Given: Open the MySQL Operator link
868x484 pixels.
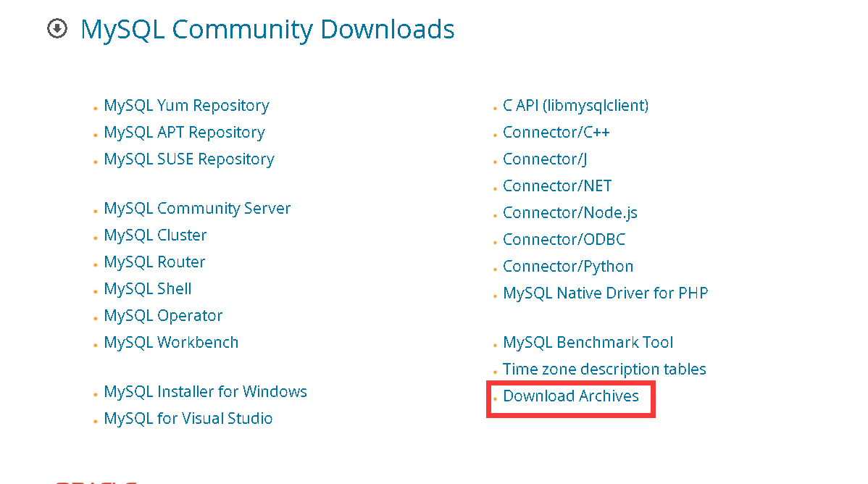Looking at the screenshot, I should pos(163,316).
